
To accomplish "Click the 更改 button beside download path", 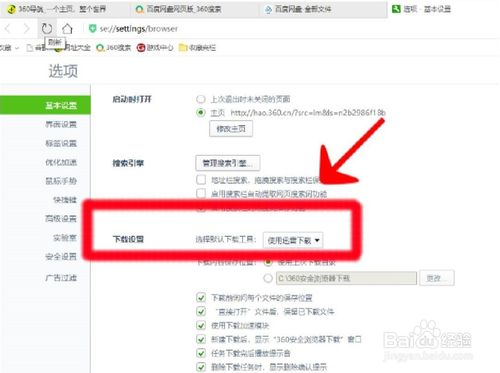I will point(437,278).
